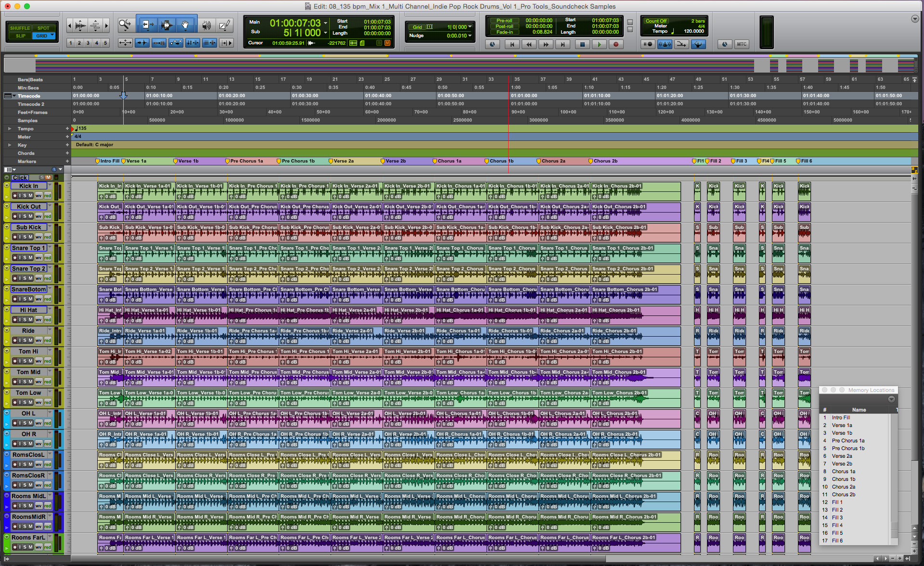Toggle MIDI Merge icon
Viewport: 924px width, 566px height.
681,44
